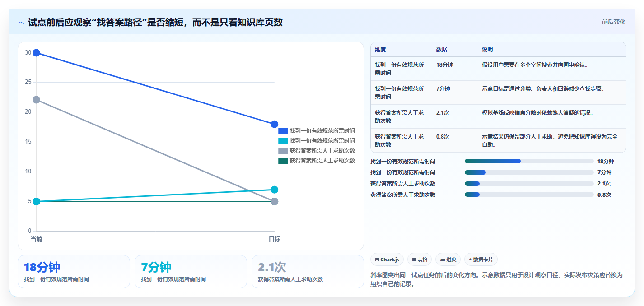Click the x-axis label 当前
The width and height of the screenshot is (644, 306).
pos(36,239)
